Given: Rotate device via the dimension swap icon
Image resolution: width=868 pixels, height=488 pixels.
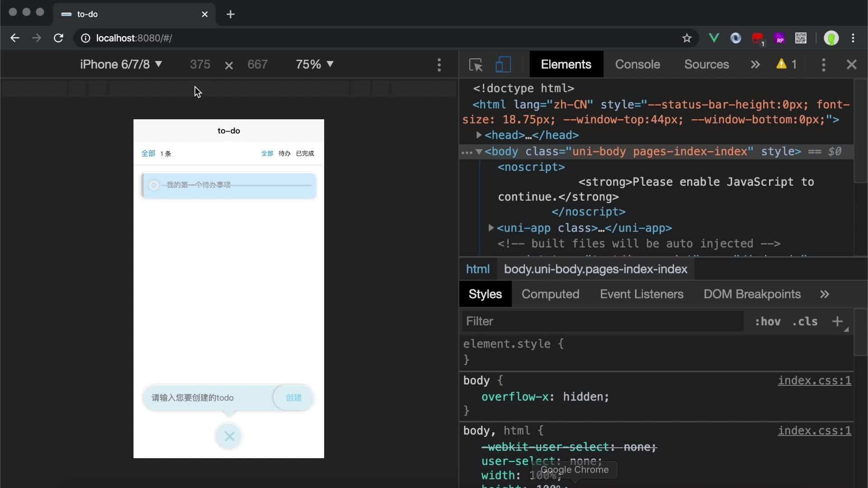Looking at the screenshot, I should pos(229,66).
